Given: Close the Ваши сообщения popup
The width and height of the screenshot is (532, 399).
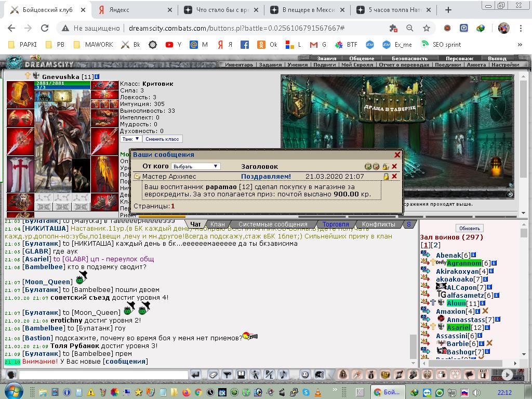Looking at the screenshot, I should 397,155.
